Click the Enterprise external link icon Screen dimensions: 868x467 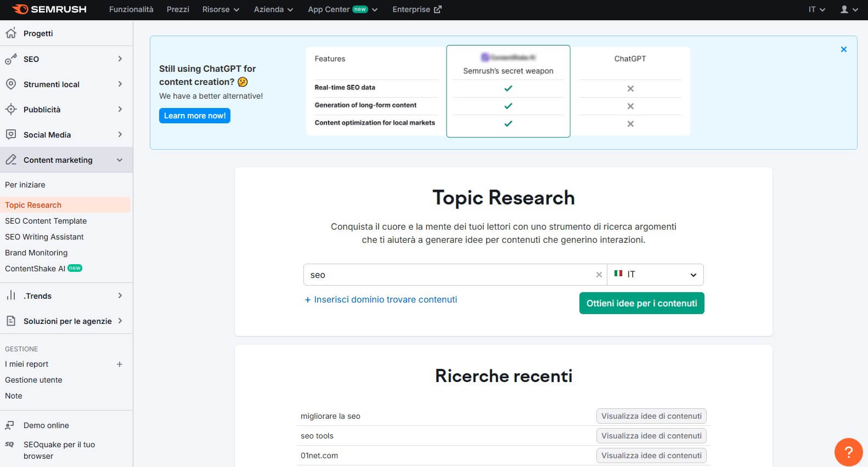437,9
